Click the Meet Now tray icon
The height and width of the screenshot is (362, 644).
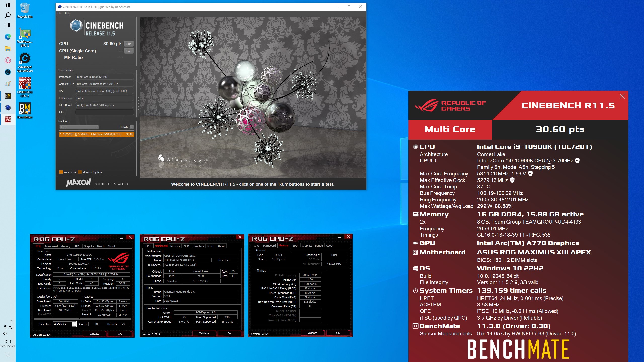coord(5,327)
